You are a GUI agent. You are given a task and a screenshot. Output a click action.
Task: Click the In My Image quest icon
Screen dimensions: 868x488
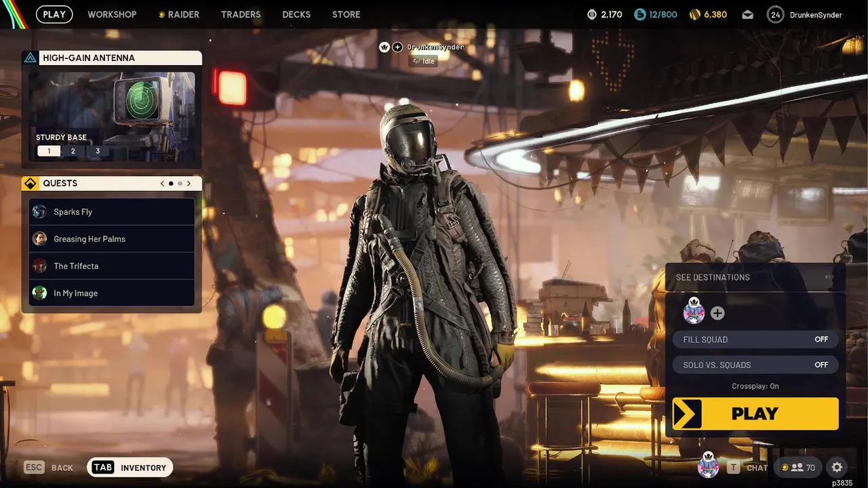coord(39,293)
